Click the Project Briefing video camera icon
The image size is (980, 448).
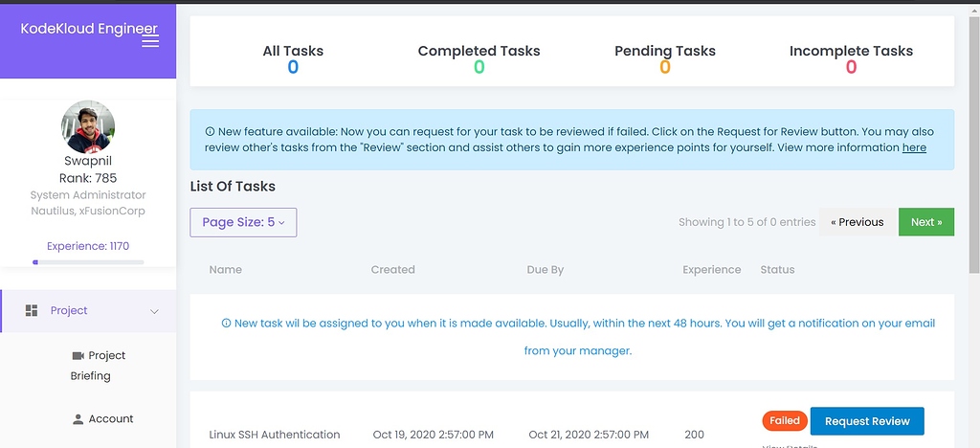[78, 355]
